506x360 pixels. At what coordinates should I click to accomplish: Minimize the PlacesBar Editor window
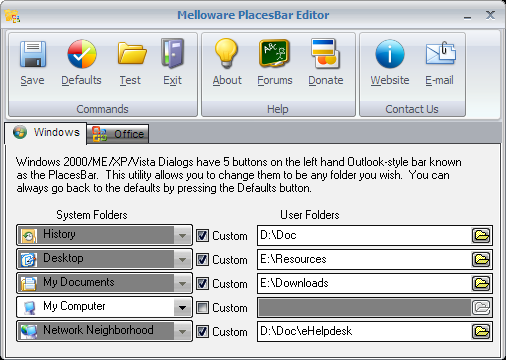[467, 16]
